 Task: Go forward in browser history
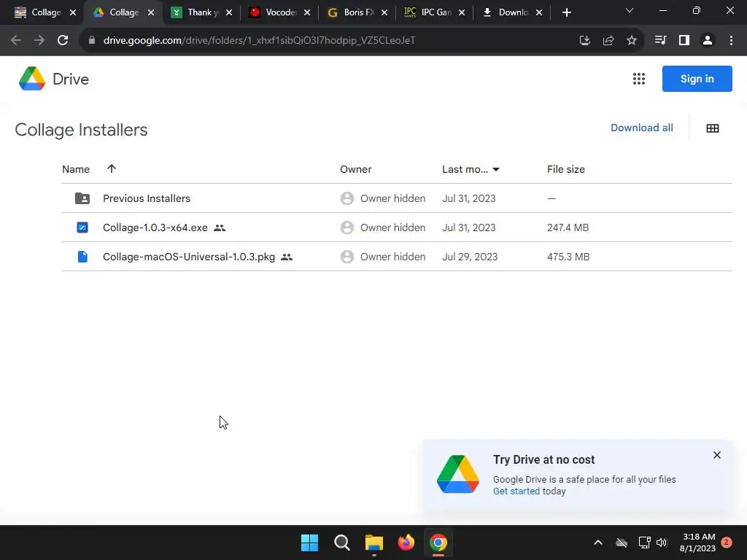[x=39, y=41]
